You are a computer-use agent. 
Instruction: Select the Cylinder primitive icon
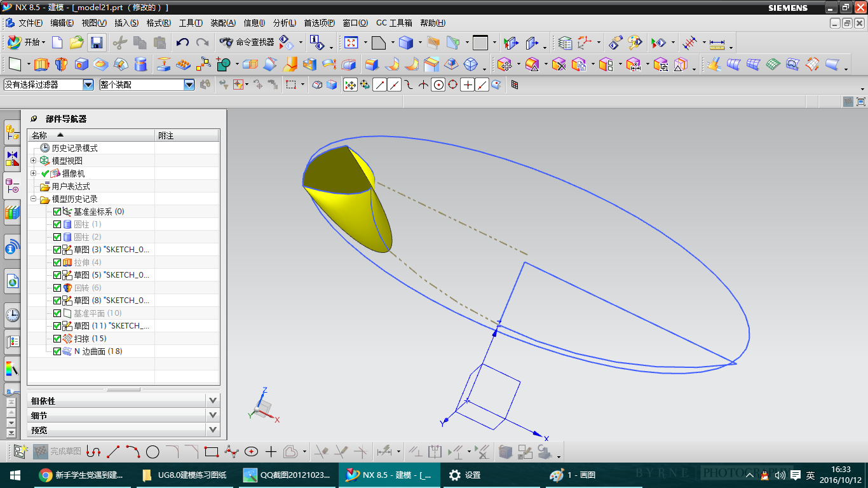(x=141, y=64)
